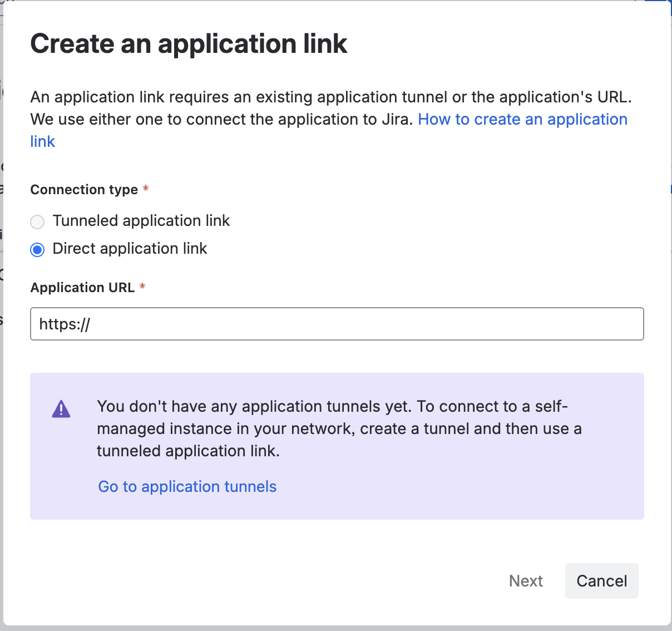Click the Application URL input field
672x631 pixels.
click(x=337, y=324)
